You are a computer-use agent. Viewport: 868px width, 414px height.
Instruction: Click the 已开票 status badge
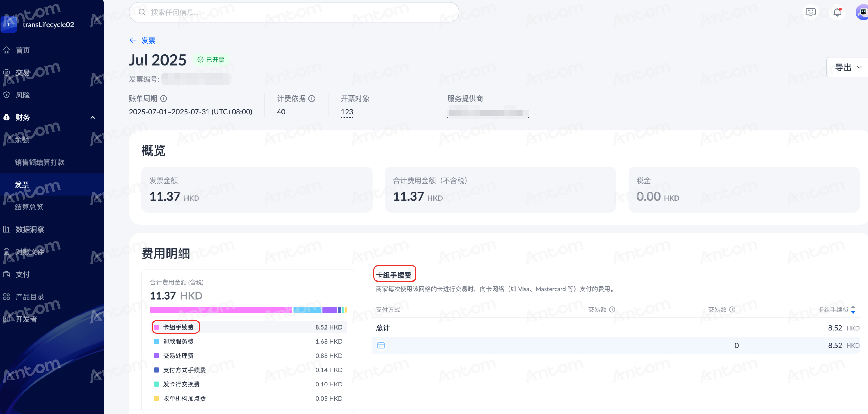[211, 60]
